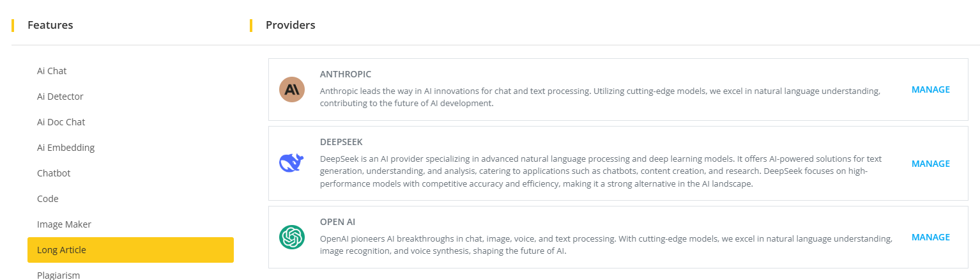
Task: Open Manage for Anthropic provider
Action: (930, 89)
